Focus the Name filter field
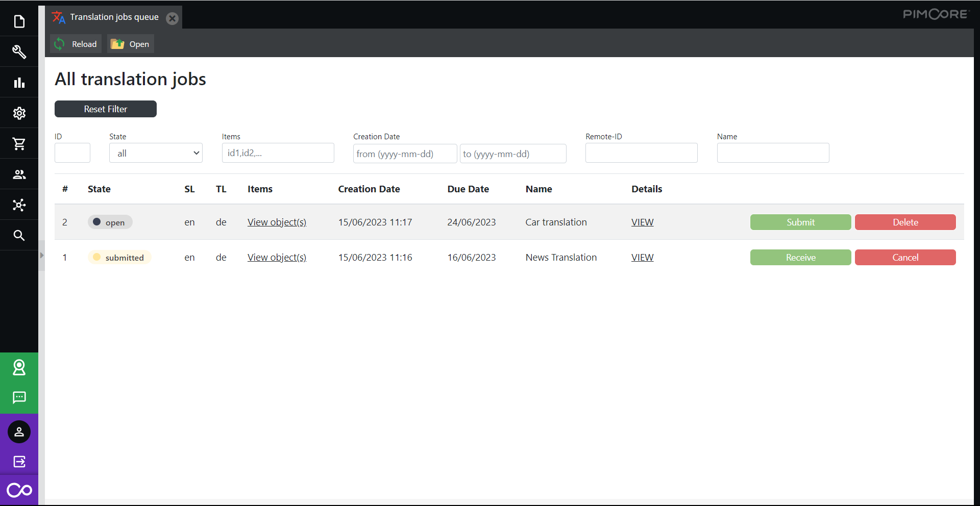Screen dimensions: 980x506 (773, 153)
